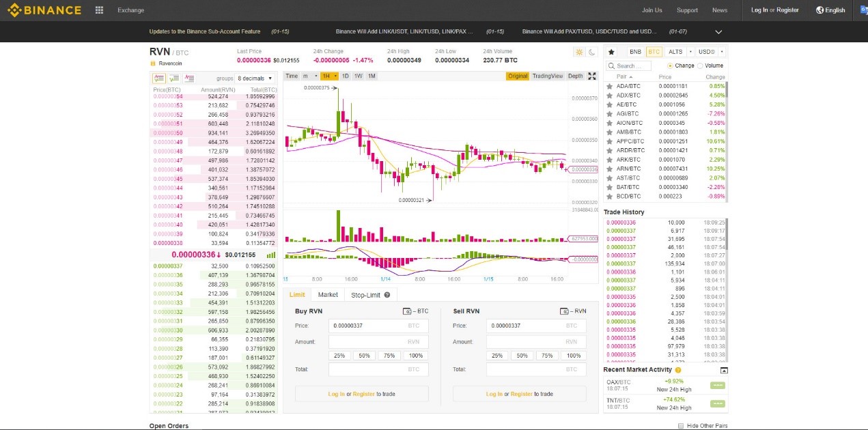
Task: Open the groups 8 decimals dropdown
Action: pyautogui.click(x=255, y=78)
